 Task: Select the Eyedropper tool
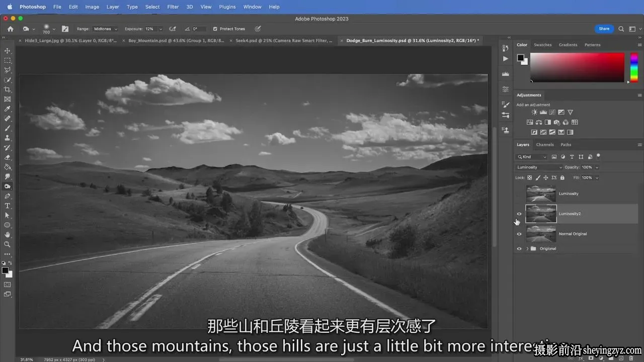(8, 109)
